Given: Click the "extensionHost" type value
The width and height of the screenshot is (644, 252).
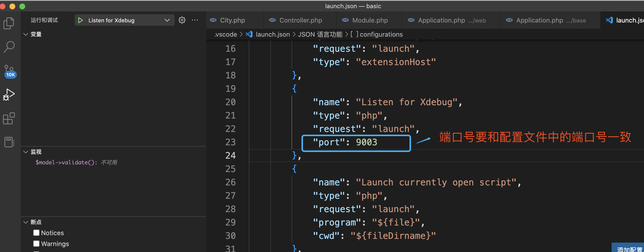Looking at the screenshot, I should click(396, 62).
